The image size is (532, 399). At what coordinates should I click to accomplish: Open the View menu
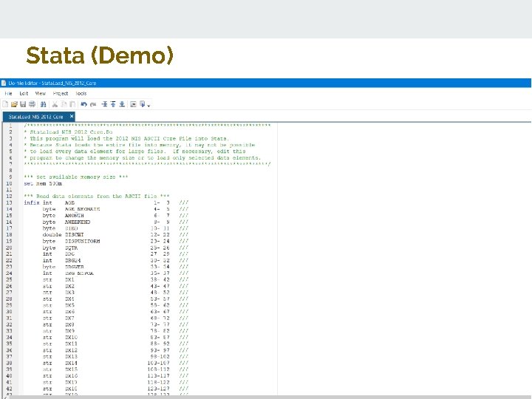coord(41,93)
